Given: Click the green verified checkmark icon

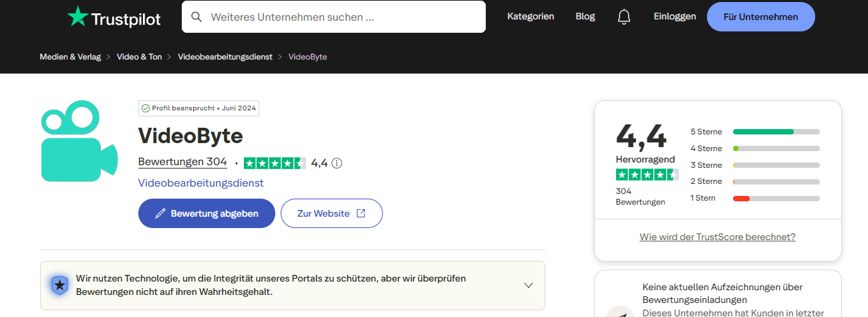Looking at the screenshot, I should click(146, 108).
